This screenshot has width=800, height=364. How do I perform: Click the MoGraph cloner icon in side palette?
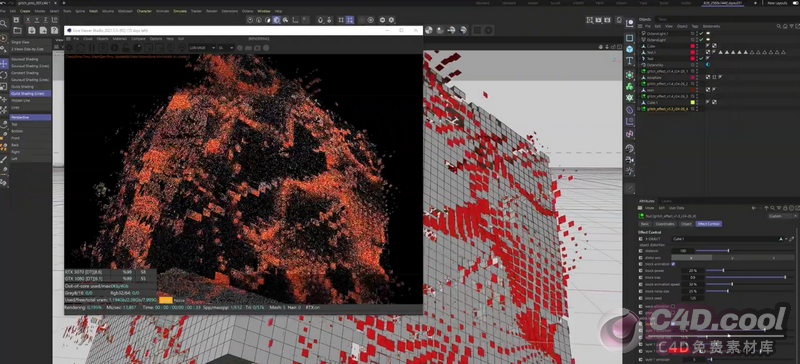(630, 86)
